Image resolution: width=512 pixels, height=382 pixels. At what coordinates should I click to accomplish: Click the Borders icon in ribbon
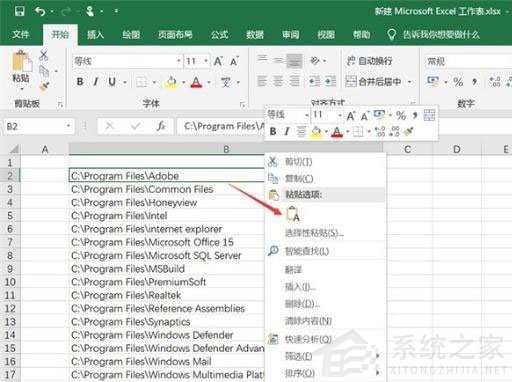(141, 82)
